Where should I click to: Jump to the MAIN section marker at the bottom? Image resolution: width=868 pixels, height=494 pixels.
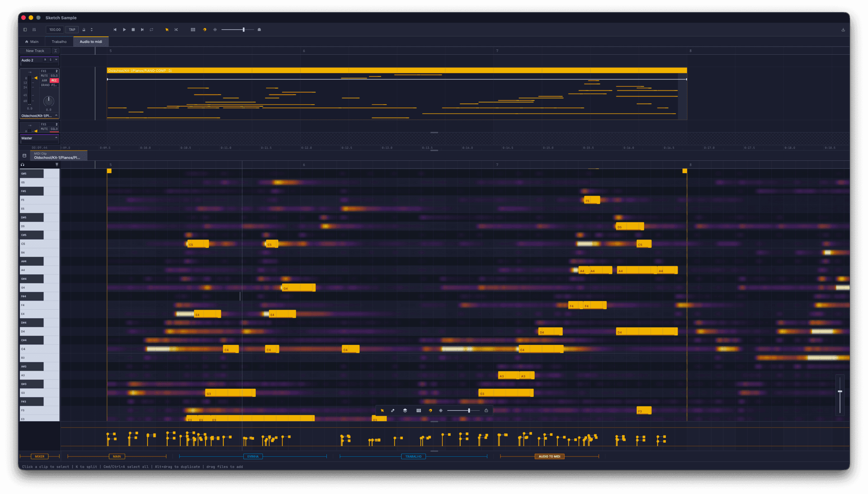pos(117,456)
